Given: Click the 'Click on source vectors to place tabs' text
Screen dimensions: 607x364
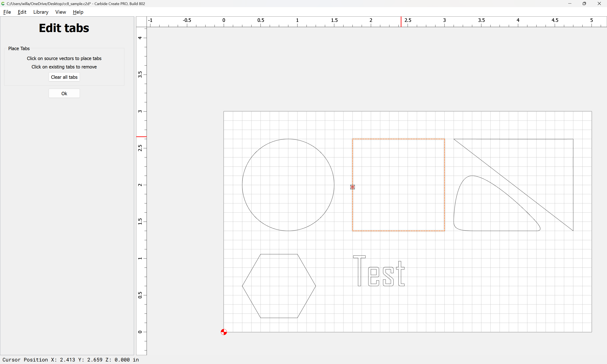Looking at the screenshot, I should pyautogui.click(x=64, y=58).
